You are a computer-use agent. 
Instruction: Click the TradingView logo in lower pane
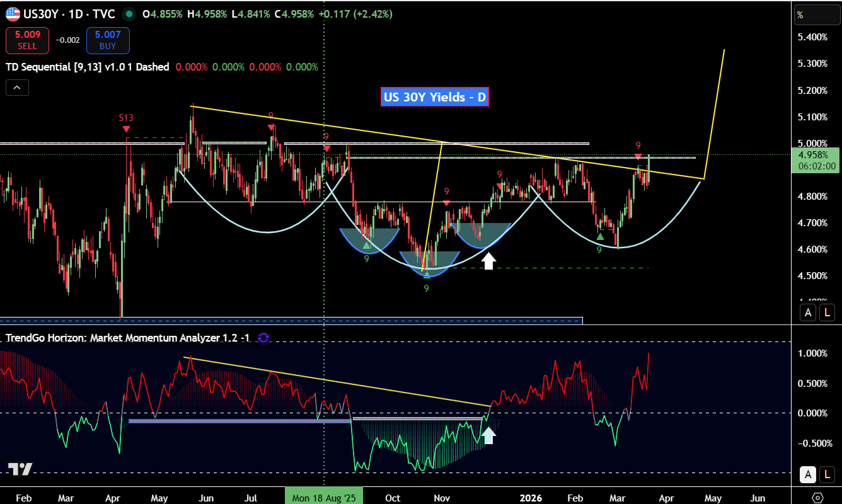point(20,469)
